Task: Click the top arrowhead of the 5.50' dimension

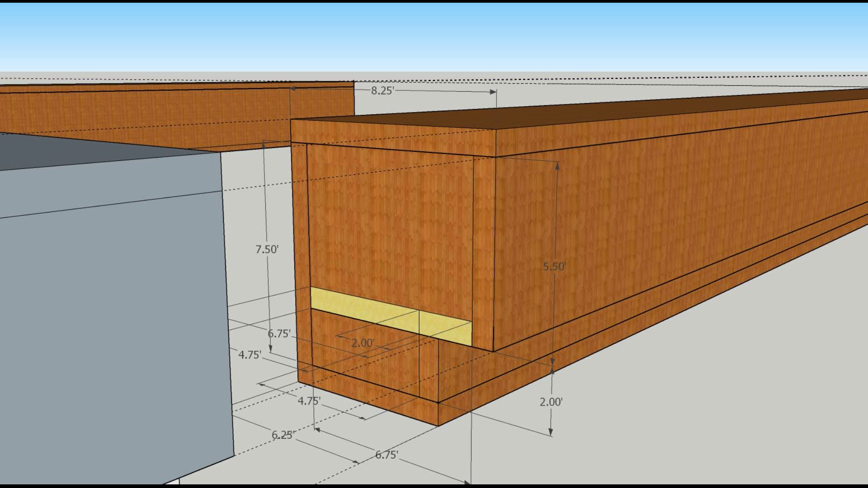Action: (x=557, y=165)
